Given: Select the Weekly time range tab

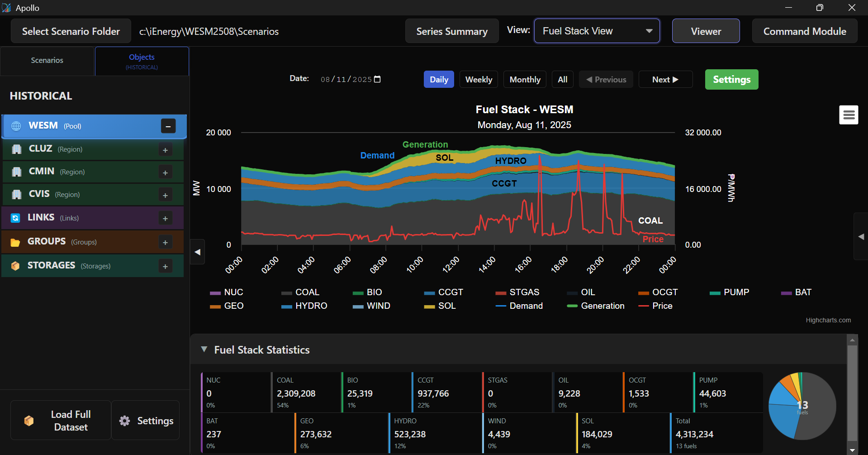Looking at the screenshot, I should pos(479,80).
